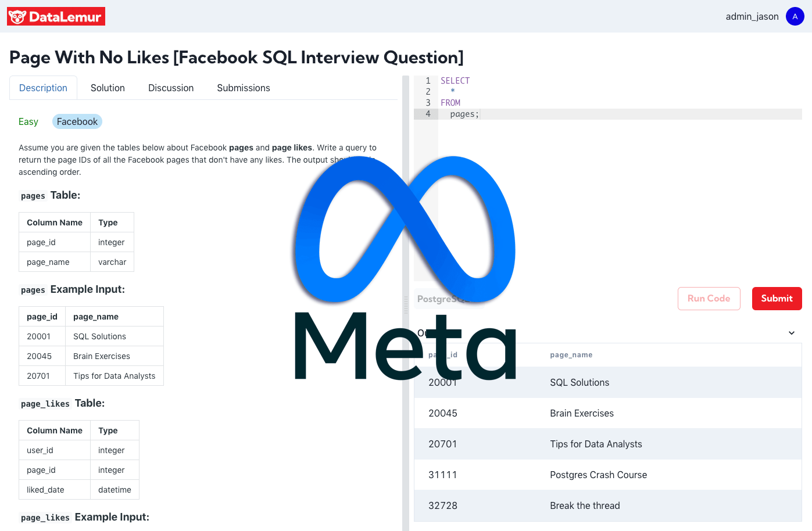Select output cell '31111'
The height and width of the screenshot is (531, 812).
click(x=443, y=475)
